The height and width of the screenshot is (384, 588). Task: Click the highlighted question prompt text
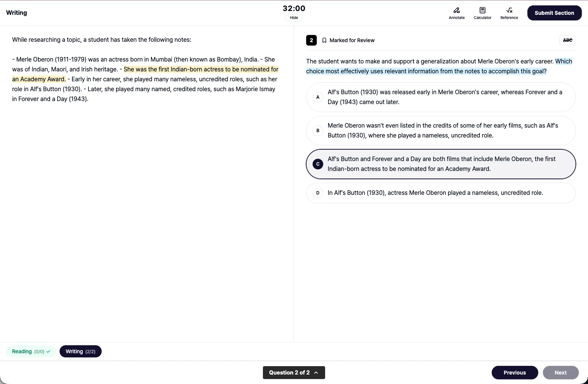pos(439,66)
